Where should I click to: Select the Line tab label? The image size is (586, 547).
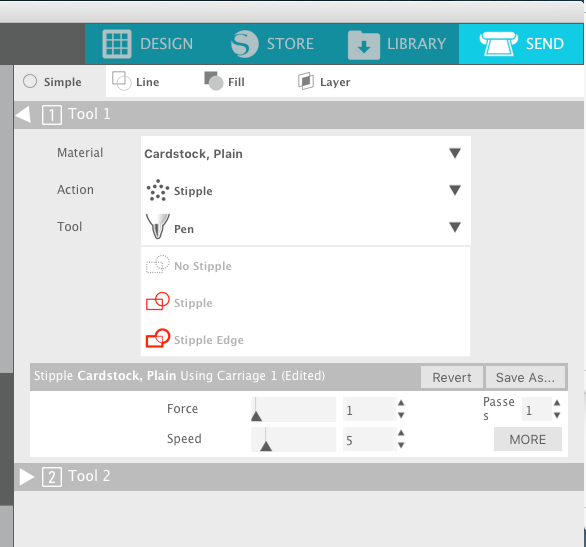(x=148, y=82)
